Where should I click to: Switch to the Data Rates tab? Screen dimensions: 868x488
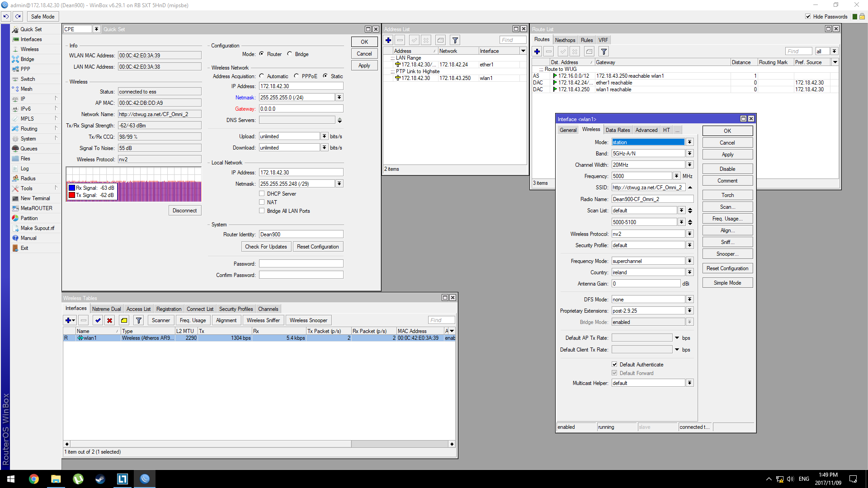coord(618,130)
